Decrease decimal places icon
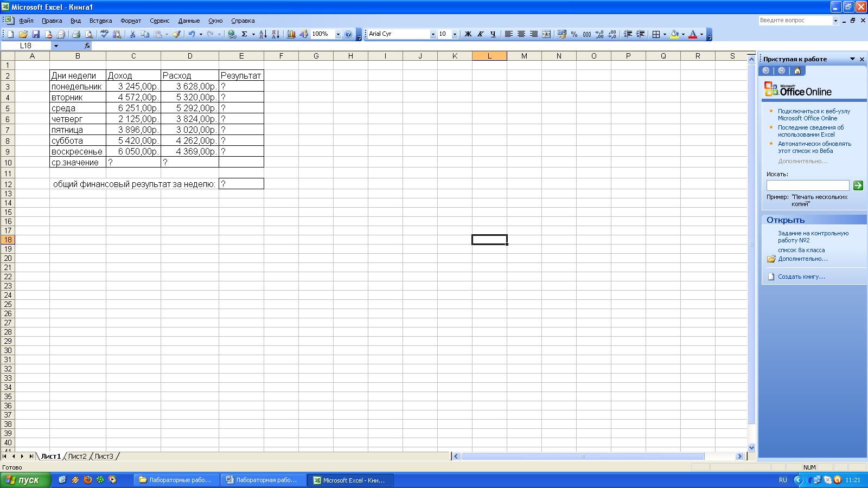The image size is (868, 488). [612, 34]
